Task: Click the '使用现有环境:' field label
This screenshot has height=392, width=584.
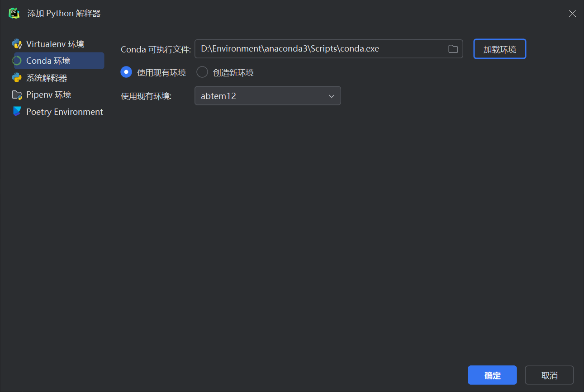Action: click(146, 96)
